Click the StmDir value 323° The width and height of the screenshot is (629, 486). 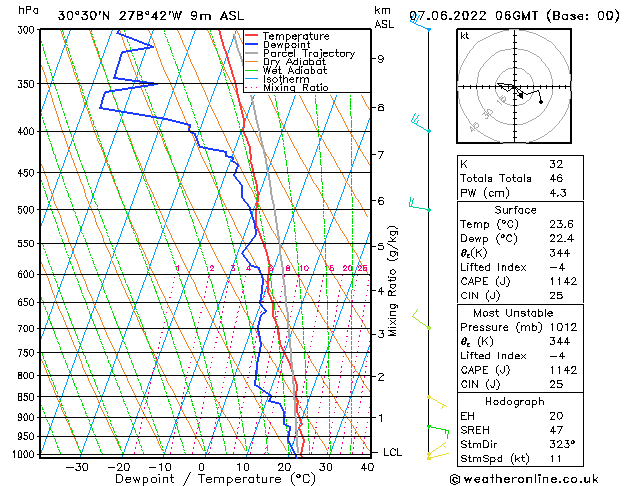[x=562, y=444]
